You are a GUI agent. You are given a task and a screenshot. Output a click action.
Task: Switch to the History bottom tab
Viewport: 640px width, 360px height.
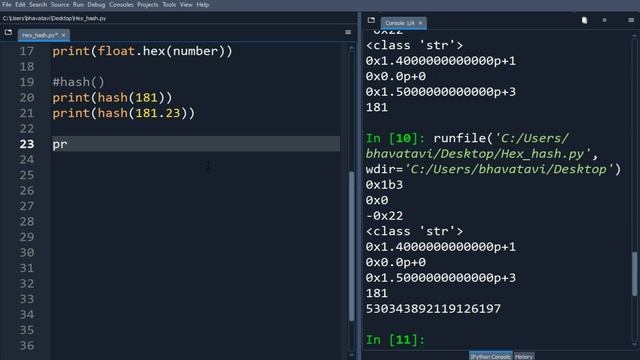[524, 356]
